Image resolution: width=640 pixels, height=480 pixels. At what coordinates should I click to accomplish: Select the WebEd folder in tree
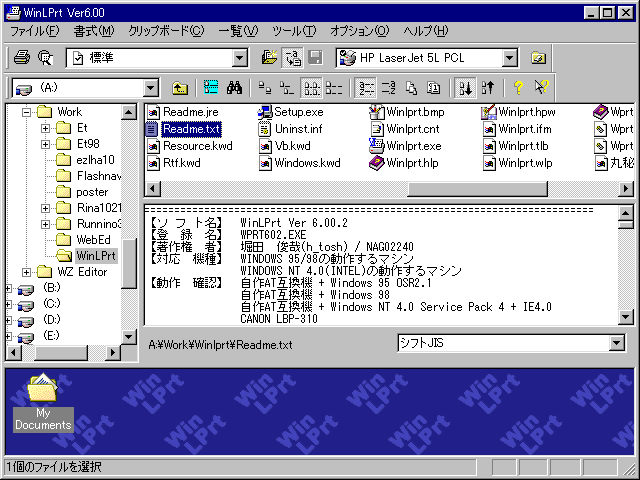tap(83, 240)
